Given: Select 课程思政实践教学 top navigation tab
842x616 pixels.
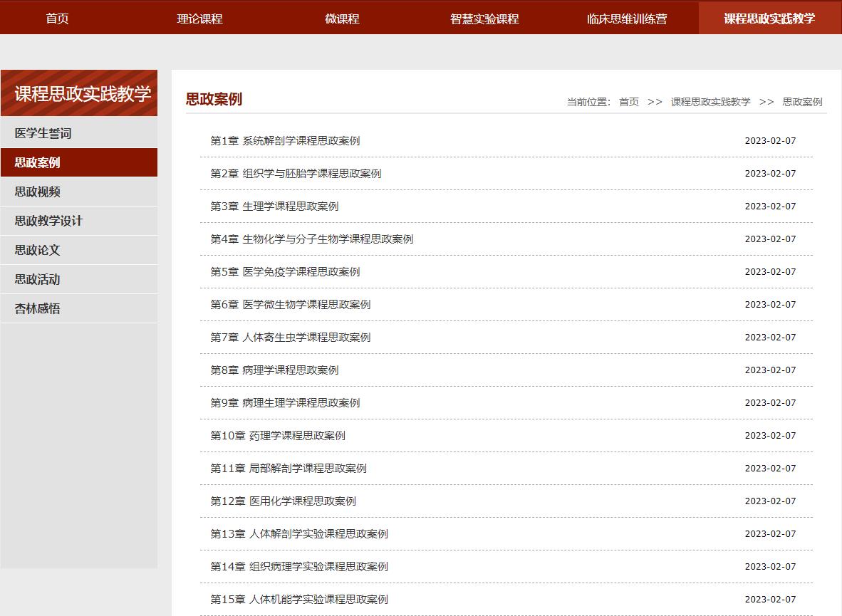Looking at the screenshot, I should (769, 19).
